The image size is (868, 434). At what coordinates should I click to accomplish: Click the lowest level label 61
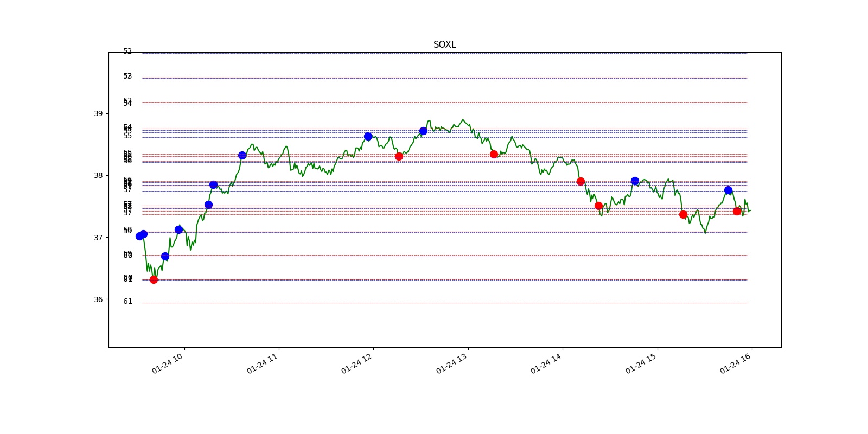127,301
